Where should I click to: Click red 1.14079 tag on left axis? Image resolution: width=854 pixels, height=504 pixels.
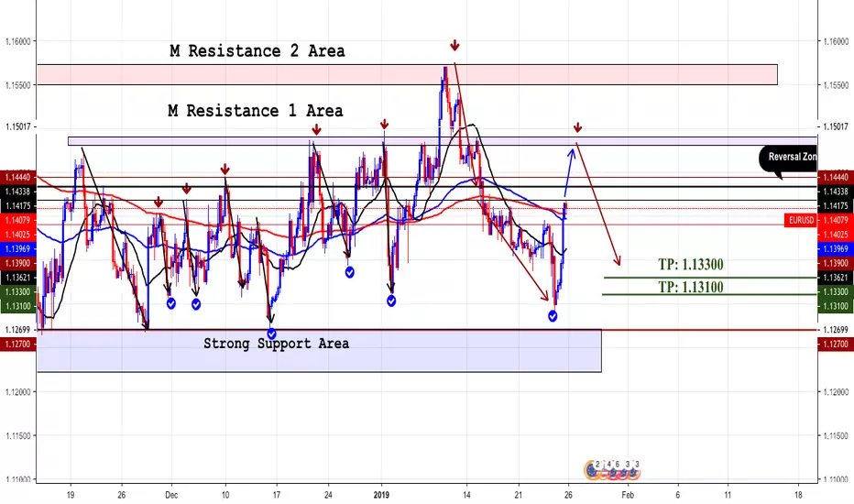[x=18, y=220]
